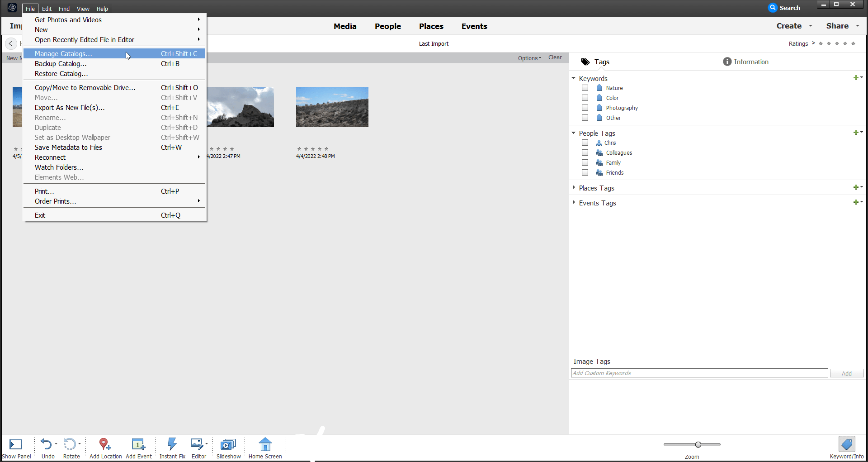Switch to the People tab

pos(387,26)
